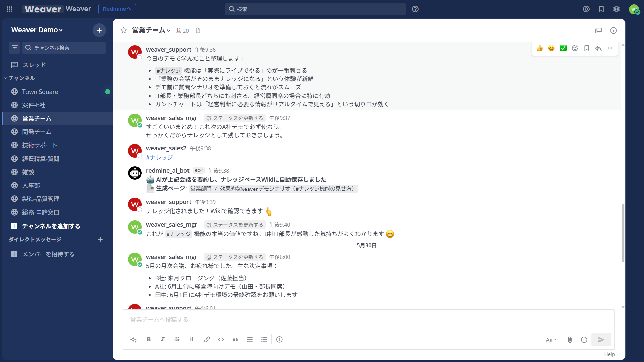This screenshot has width=644, height=362.
Task: Click plus icon beside ダイレクトメッセージ
Action: [x=100, y=239]
